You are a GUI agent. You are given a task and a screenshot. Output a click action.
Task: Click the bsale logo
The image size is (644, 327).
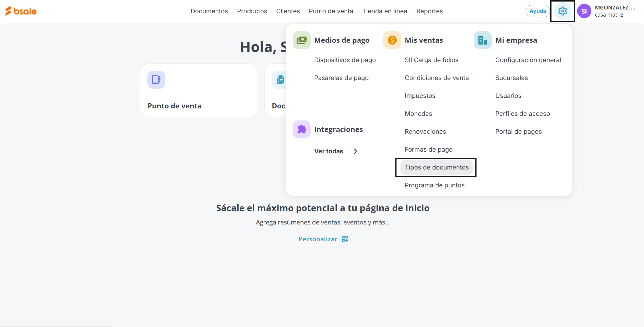(21, 11)
